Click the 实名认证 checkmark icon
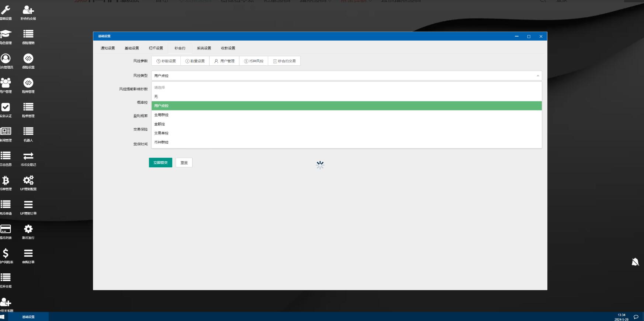This screenshot has width=644, height=321. pos(6,109)
